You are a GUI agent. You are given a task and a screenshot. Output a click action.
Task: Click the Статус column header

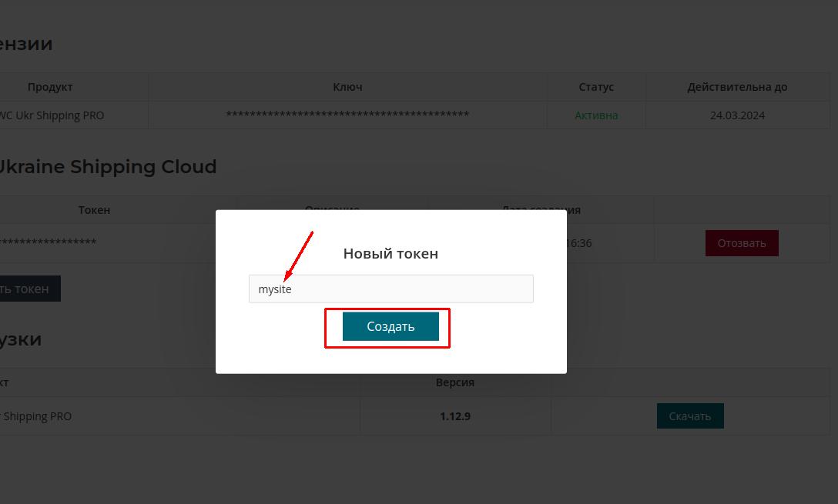[596, 86]
